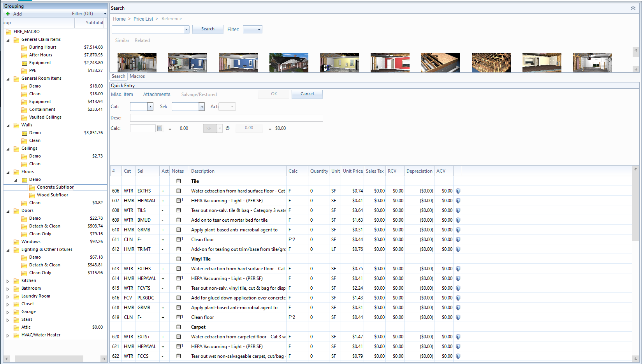The width and height of the screenshot is (642, 364).
Task: Expand the Kitchen group in tree
Action: pos(8,281)
